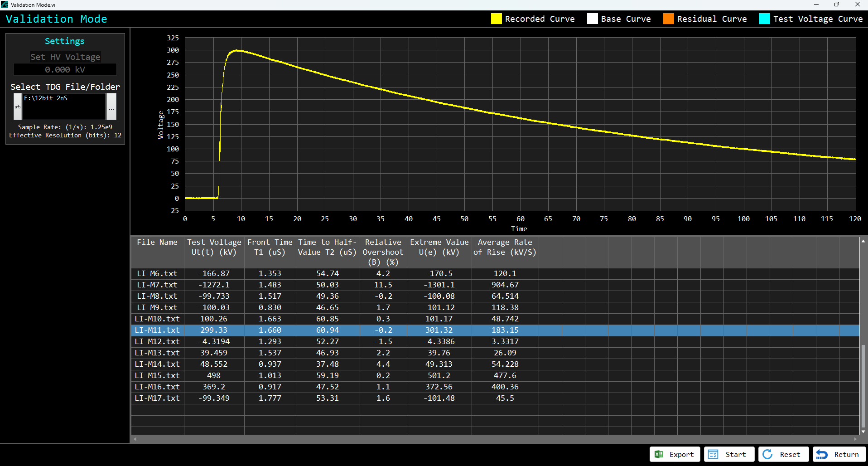This screenshot has width=868, height=466.
Task: Click the rate of rise cell 3.3317
Action: pos(505,341)
